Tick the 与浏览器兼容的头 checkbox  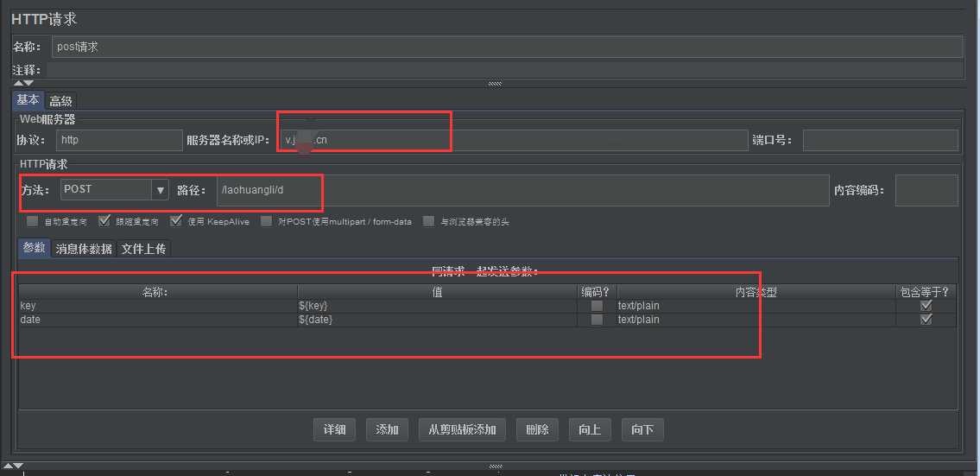429,221
